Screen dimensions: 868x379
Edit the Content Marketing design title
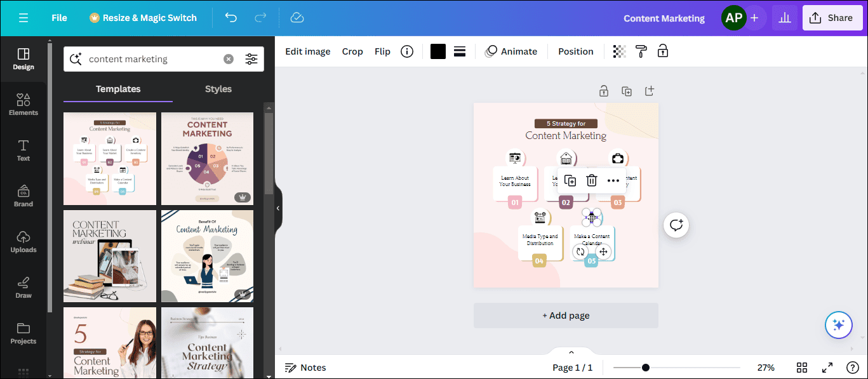pyautogui.click(x=664, y=18)
